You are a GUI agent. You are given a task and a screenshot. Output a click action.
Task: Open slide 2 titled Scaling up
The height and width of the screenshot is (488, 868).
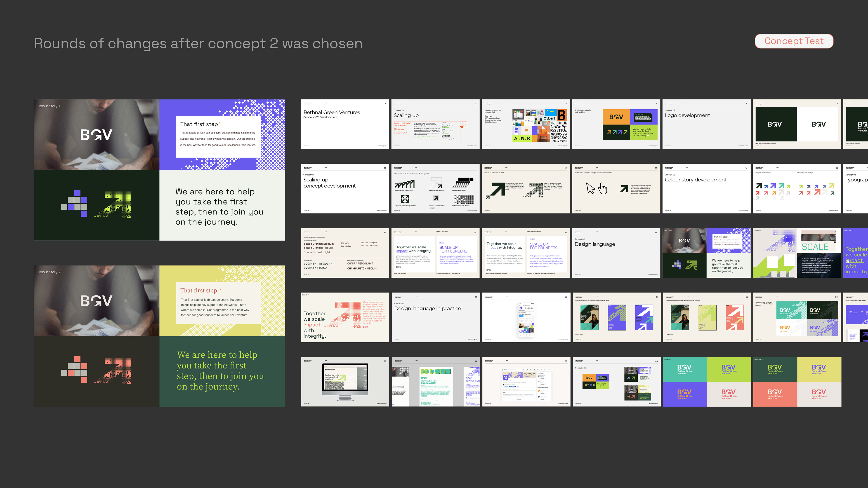[x=435, y=124]
